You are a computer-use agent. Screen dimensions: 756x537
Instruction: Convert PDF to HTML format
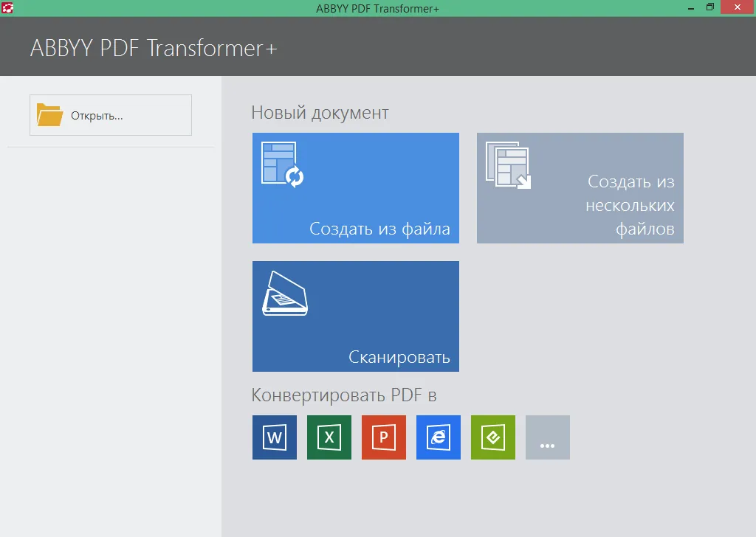click(439, 437)
